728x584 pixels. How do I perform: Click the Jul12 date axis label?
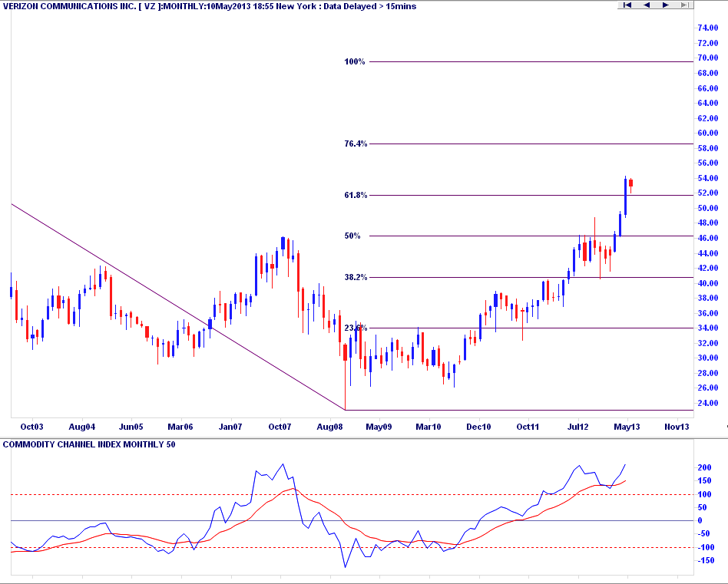pos(578,427)
